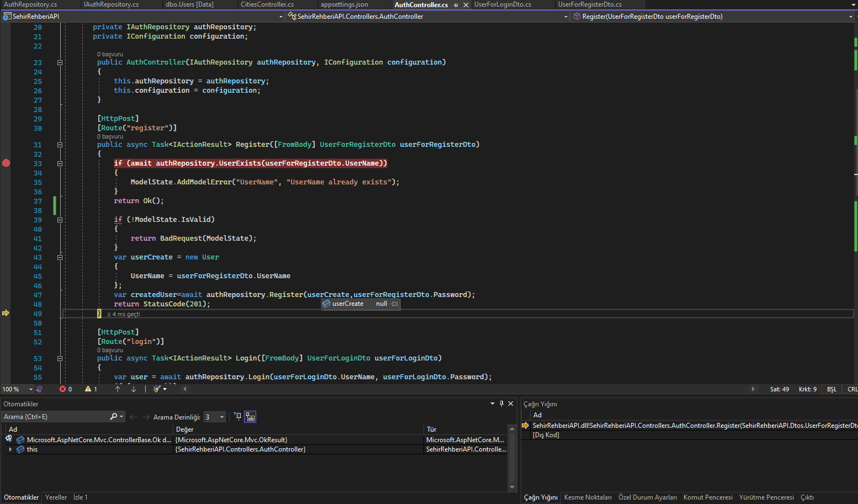Open the code cleanup broom icon
Screen dimensions: 858x504
click(157, 389)
